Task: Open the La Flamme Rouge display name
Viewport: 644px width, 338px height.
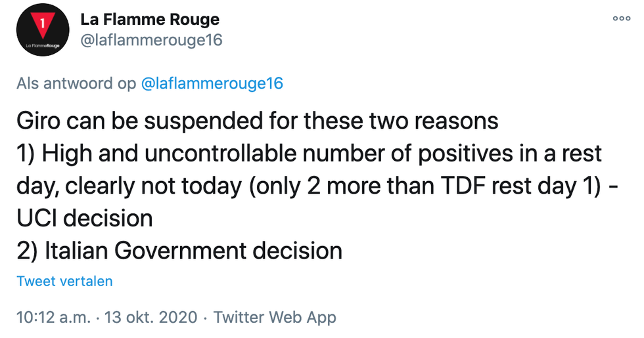Action: tap(150, 19)
